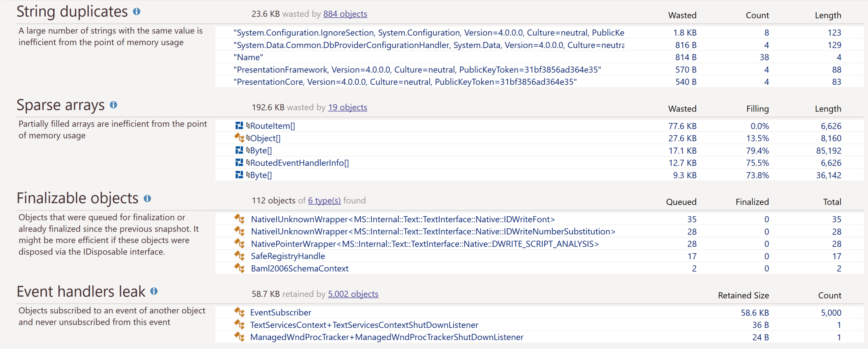Click the Wasted column header in String duplicates

pyautogui.click(x=682, y=15)
